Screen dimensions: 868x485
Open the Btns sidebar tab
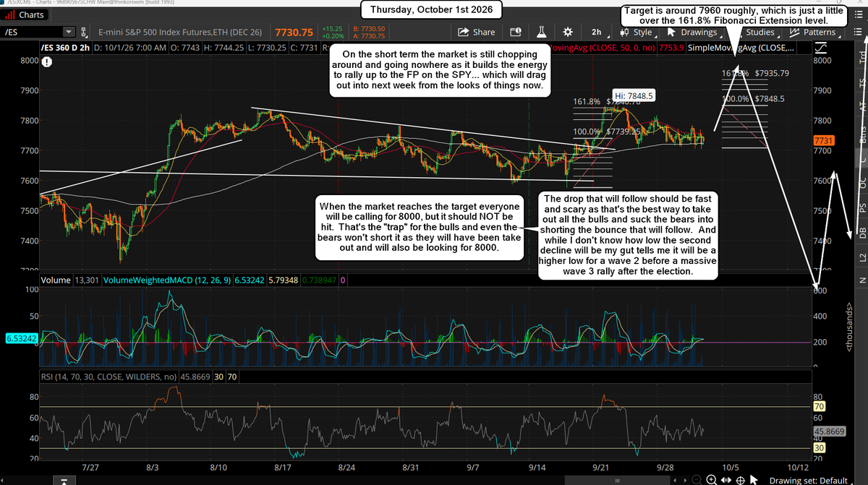pos(861,134)
